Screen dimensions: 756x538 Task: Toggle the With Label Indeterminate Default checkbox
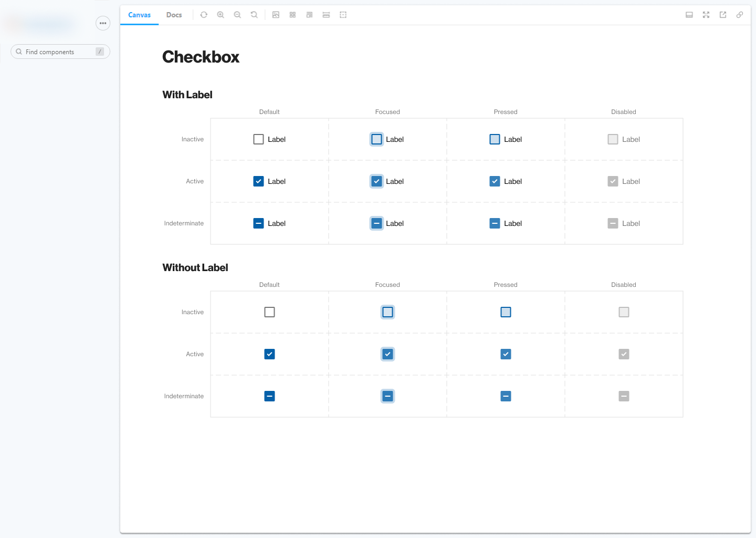click(258, 223)
